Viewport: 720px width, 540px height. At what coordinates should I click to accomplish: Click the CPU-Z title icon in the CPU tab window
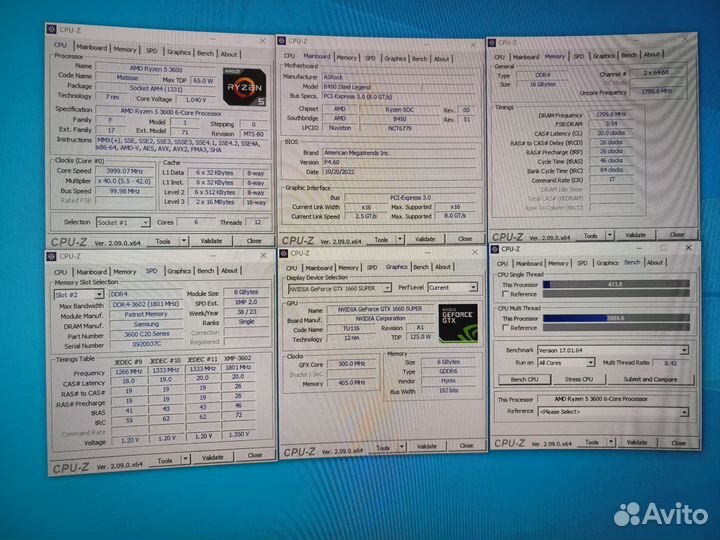coord(51,29)
